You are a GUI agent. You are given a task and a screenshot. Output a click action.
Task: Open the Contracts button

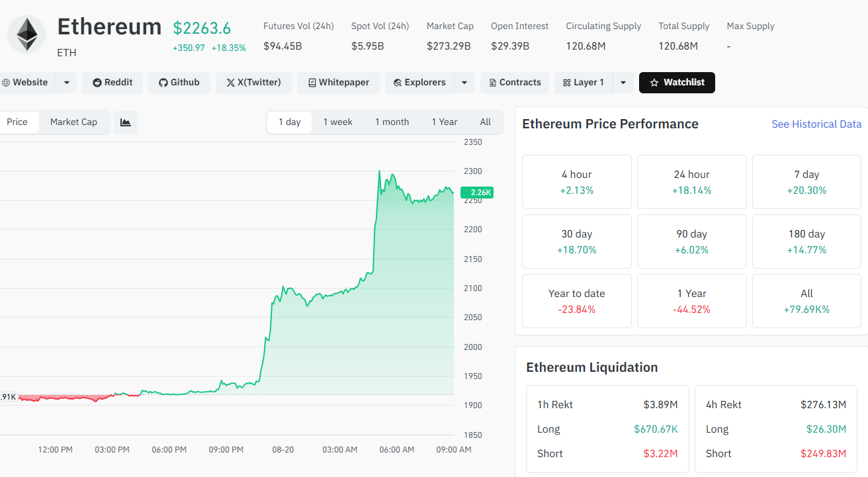coord(515,83)
